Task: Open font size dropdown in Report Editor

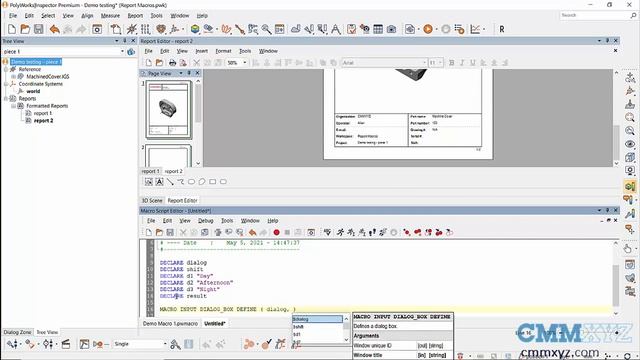Action: (x=440, y=63)
